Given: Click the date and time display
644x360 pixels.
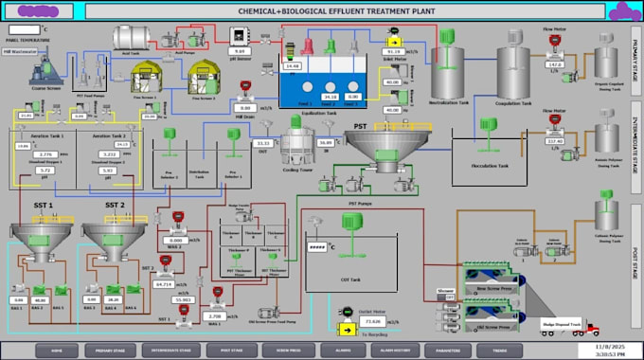Looking at the screenshot, I should tap(610, 351).
